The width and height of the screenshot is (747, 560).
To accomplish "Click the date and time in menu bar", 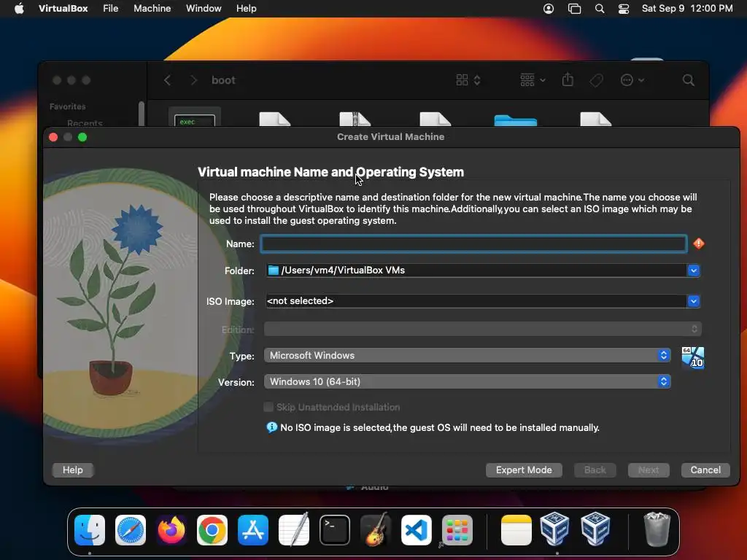I will click(687, 9).
